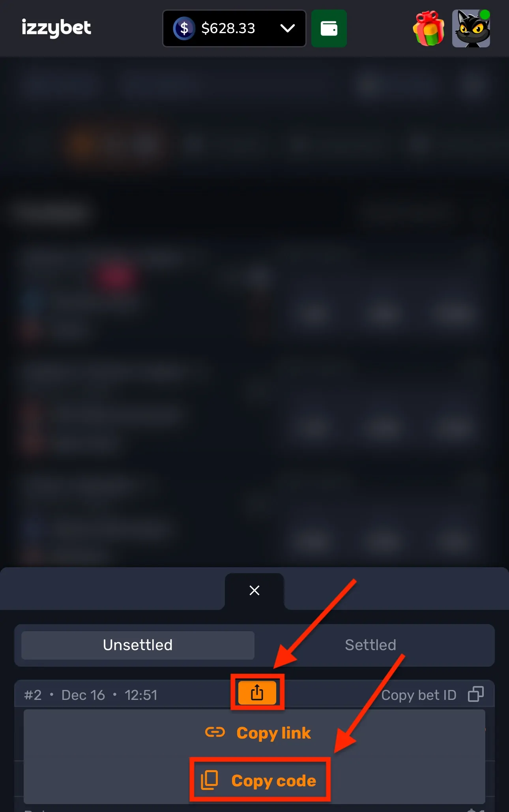Switch to the Unsettled tab
The image size is (509, 812).
(x=138, y=645)
